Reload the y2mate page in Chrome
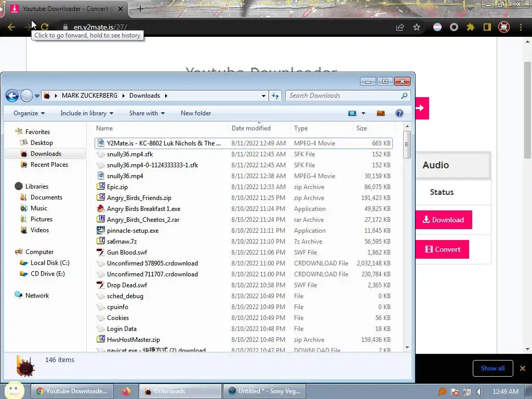The height and width of the screenshot is (399, 532). (x=45, y=27)
